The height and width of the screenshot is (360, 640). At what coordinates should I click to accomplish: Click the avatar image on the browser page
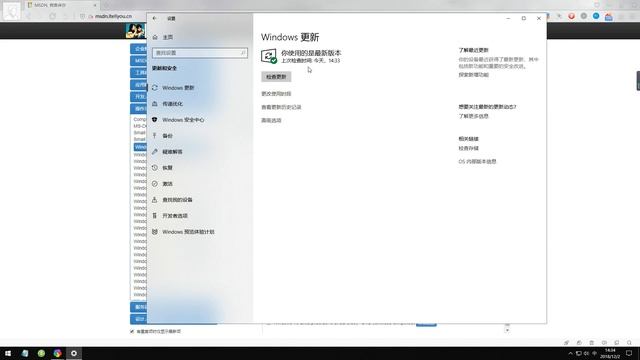click(x=136, y=31)
